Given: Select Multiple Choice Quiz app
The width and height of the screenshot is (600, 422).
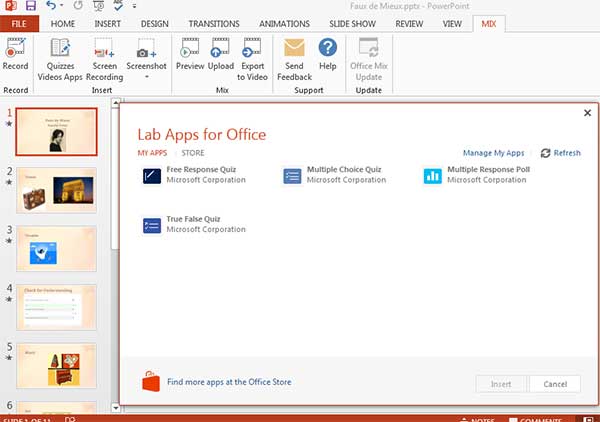Looking at the screenshot, I should (x=335, y=175).
